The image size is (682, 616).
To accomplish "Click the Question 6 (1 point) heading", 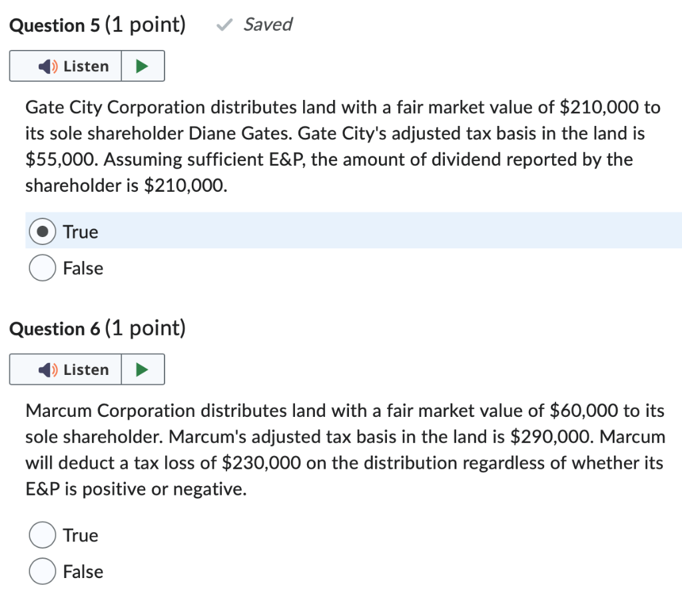I will click(x=97, y=328).
